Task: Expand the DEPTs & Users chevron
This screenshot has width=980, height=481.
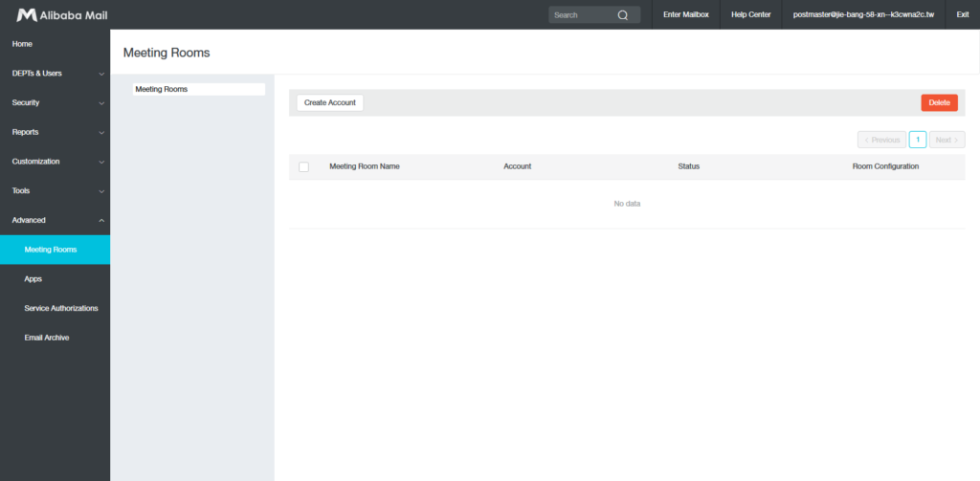Action: [101, 74]
